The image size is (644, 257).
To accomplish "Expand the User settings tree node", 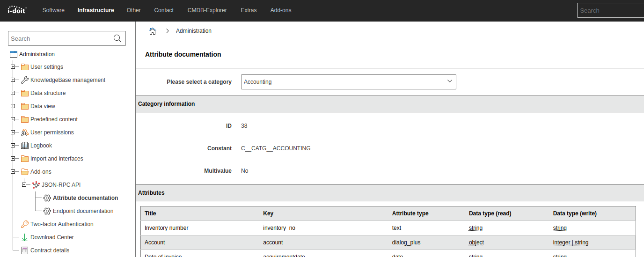I will click(13, 67).
